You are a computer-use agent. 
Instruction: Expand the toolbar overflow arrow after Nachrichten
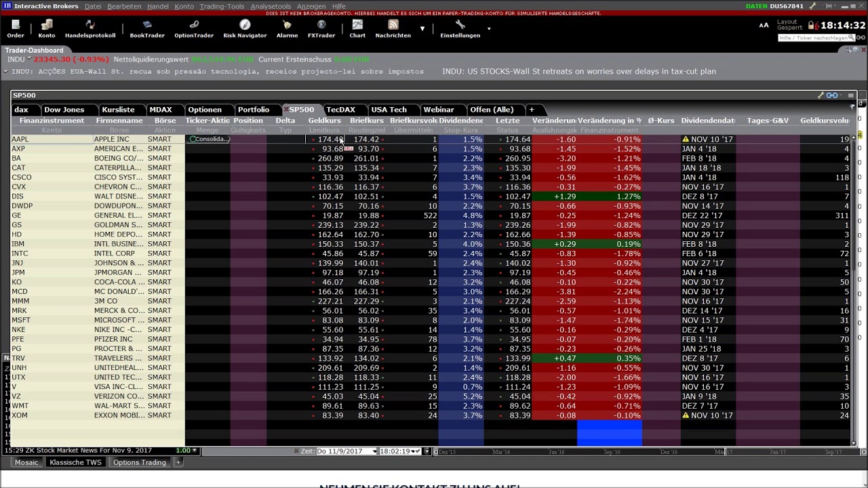point(422,28)
